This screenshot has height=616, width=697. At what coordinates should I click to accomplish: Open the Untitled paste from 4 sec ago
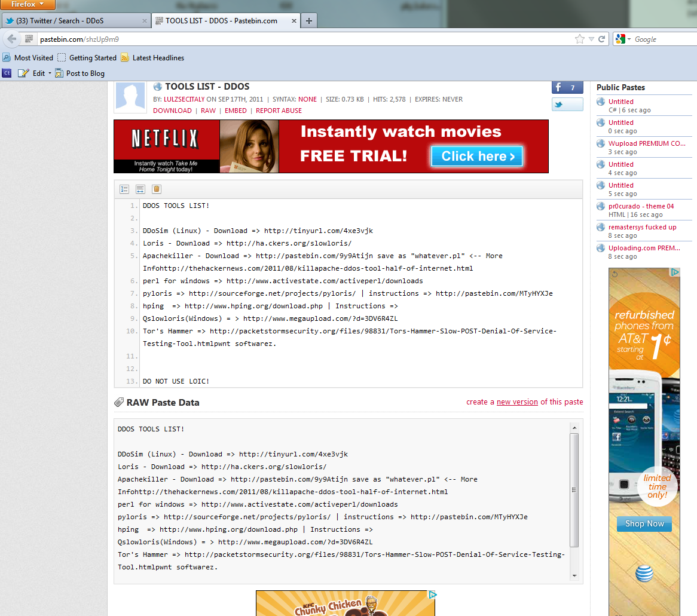(x=621, y=164)
